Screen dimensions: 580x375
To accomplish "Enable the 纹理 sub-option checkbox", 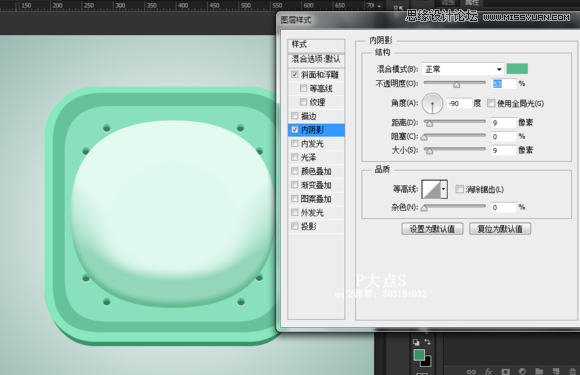I will pyautogui.click(x=303, y=102).
